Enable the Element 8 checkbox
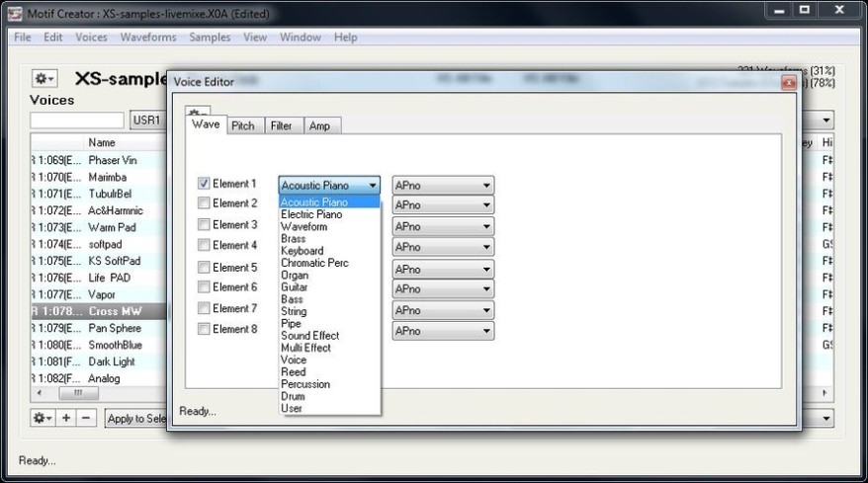 tap(204, 329)
